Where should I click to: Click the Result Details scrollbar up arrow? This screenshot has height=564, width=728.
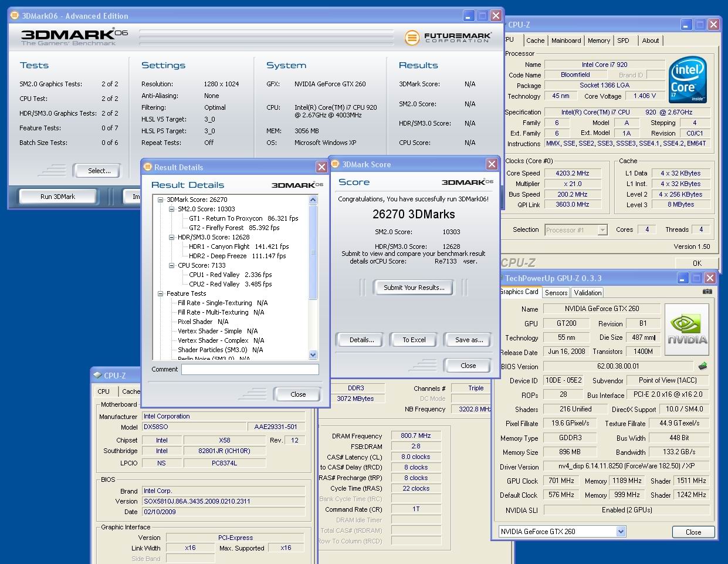coord(313,200)
